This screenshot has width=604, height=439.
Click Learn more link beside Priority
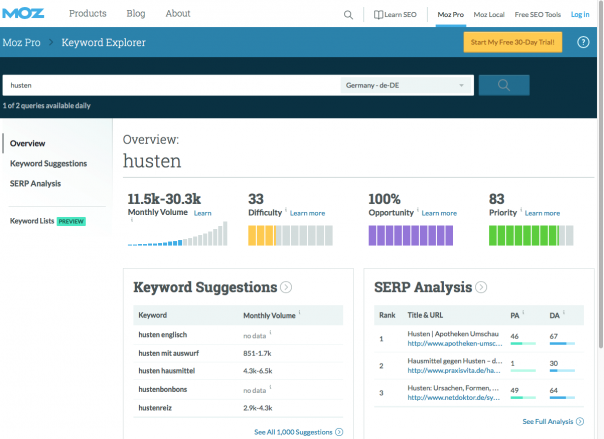point(542,213)
